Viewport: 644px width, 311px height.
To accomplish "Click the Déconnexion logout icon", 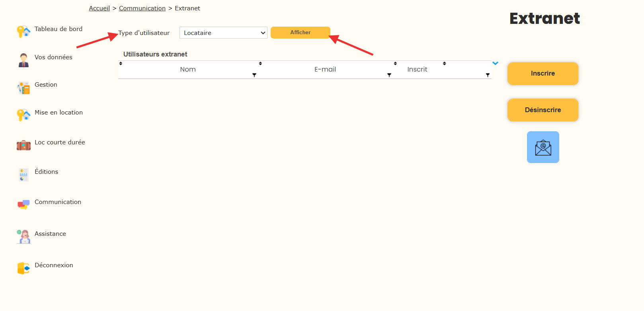I will pyautogui.click(x=23, y=268).
